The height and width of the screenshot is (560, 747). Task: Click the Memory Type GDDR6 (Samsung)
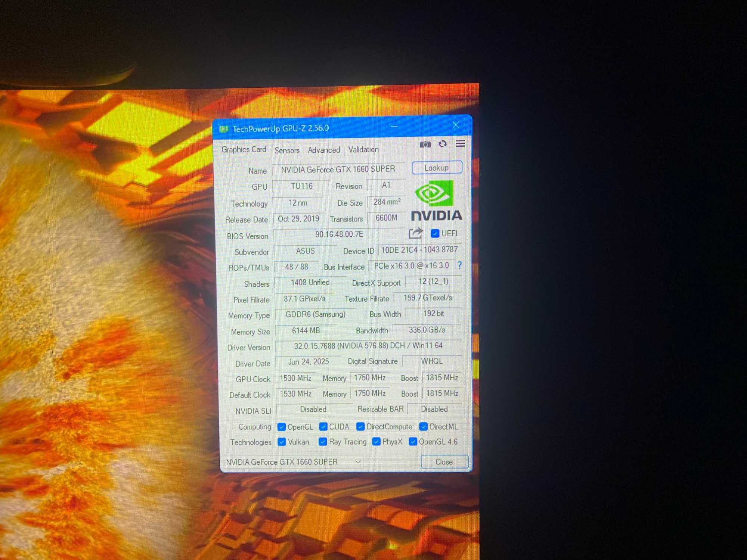[316, 314]
